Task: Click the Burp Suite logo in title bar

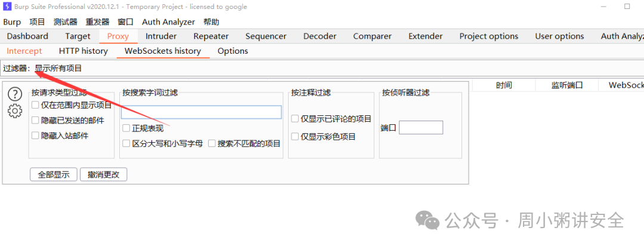Action: 7,7
